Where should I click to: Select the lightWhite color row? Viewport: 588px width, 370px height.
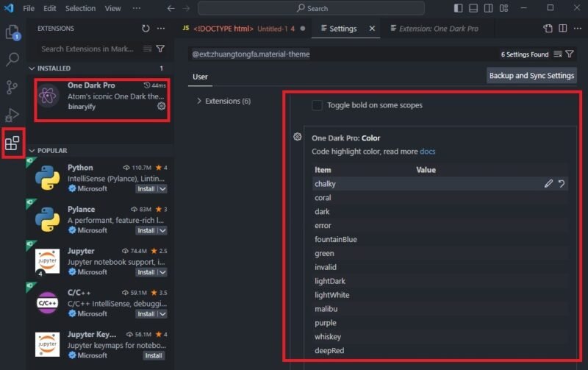[440, 294]
